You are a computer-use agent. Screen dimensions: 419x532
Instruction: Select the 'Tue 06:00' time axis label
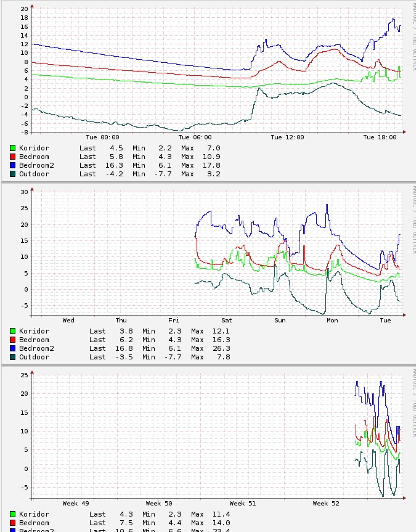(x=195, y=137)
